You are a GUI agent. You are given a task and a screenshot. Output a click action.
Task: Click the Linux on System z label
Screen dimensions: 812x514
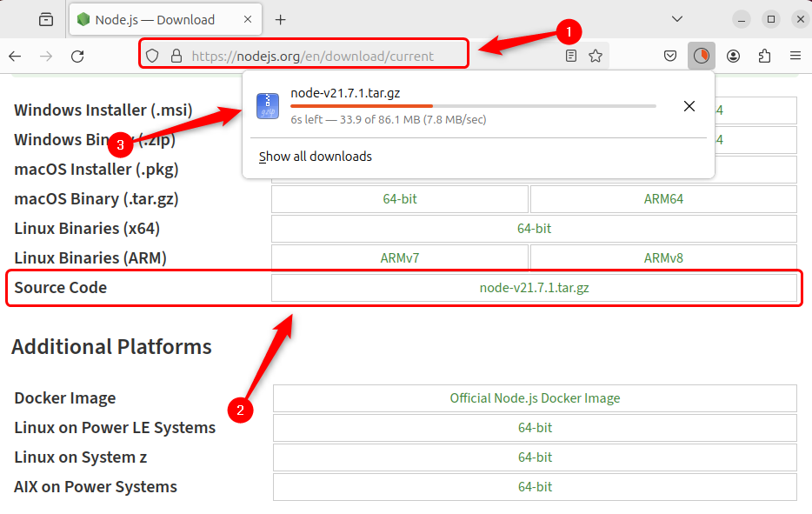click(80, 457)
